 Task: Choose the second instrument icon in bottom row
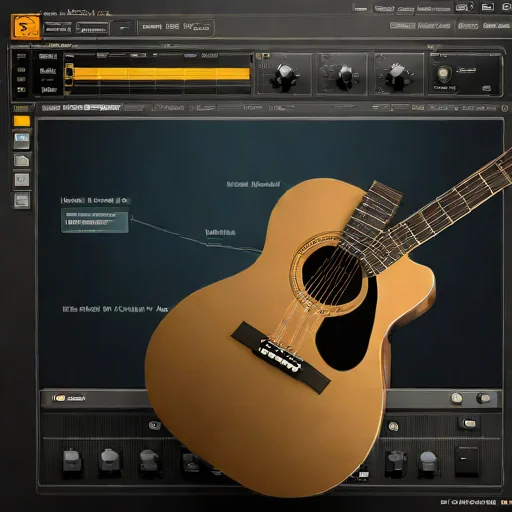tap(109, 461)
